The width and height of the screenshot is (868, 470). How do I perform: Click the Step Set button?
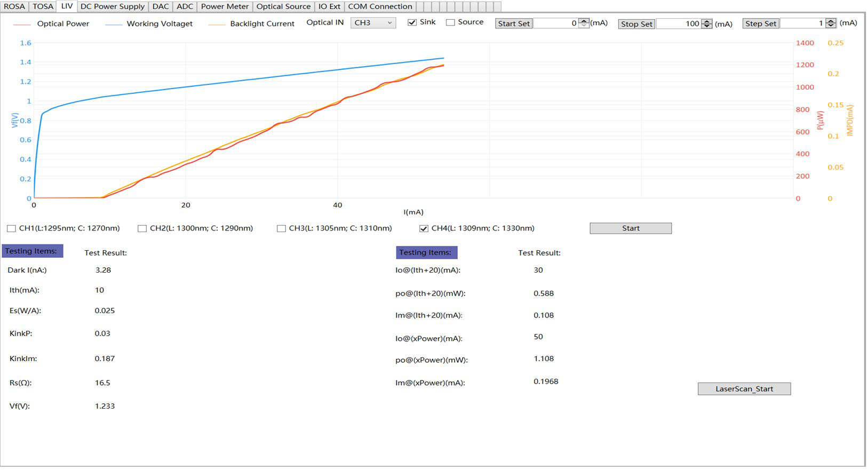(761, 23)
